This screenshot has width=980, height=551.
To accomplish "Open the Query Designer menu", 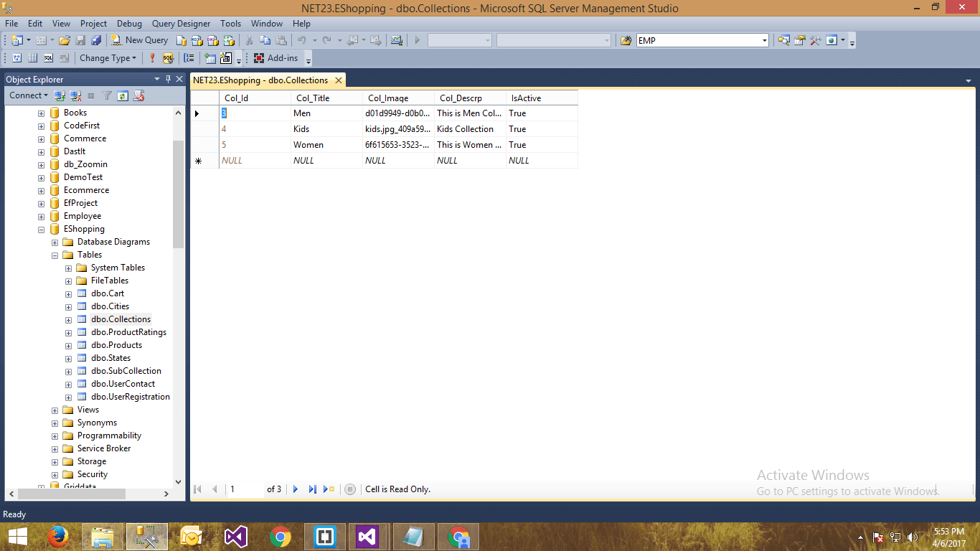I will click(x=181, y=23).
